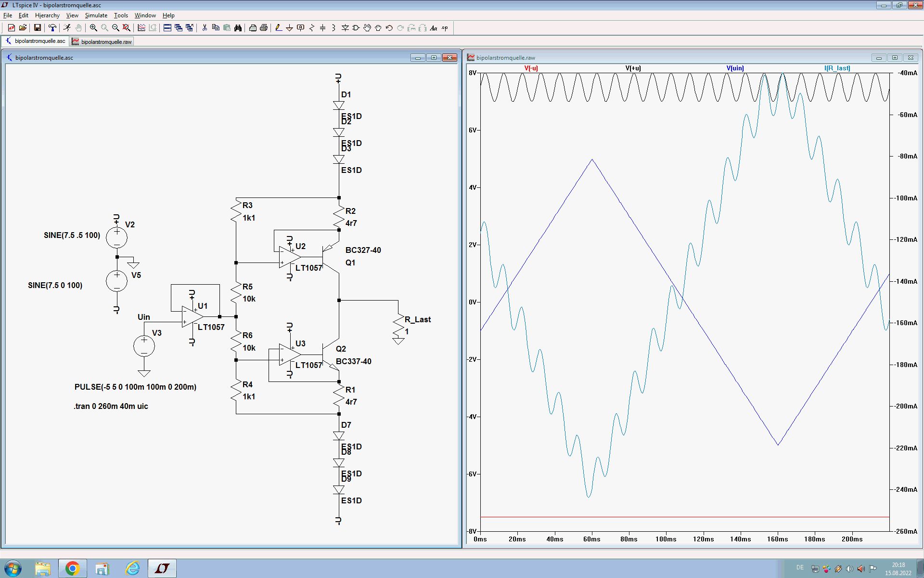Select the Place Ground symbol tool
This screenshot has width=924, height=578.
pyautogui.click(x=289, y=28)
